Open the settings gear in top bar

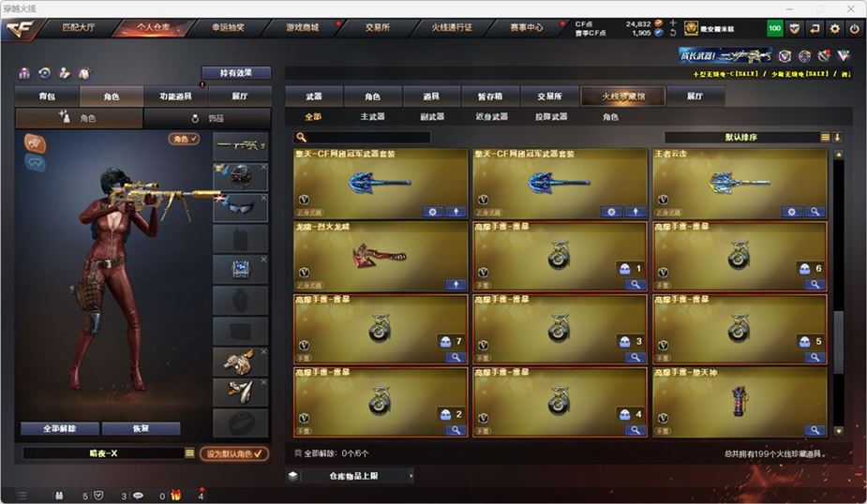pyautogui.click(x=834, y=29)
